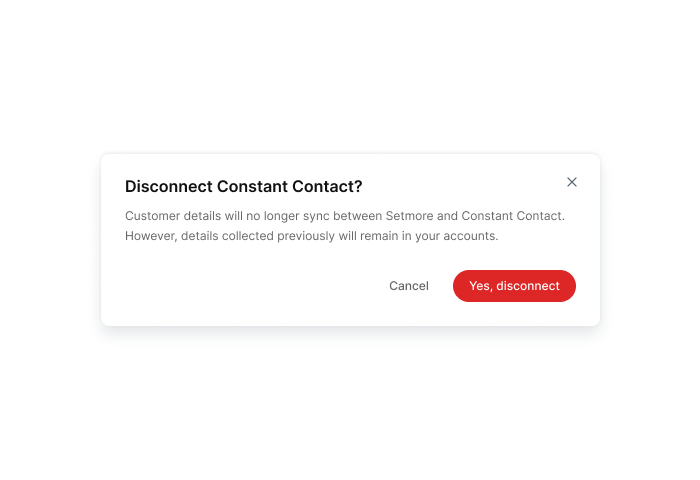Click the Disconnect Constant Contact? heading
The height and width of the screenshot is (480, 700).
(244, 186)
